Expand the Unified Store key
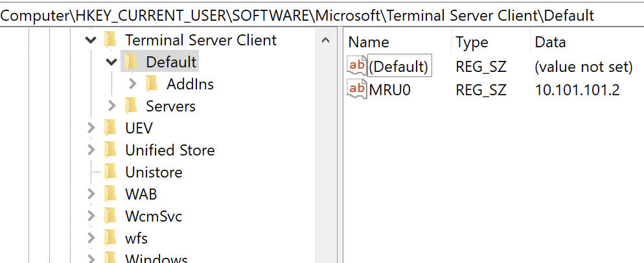Screen dimensions: 644x263 (91, 150)
